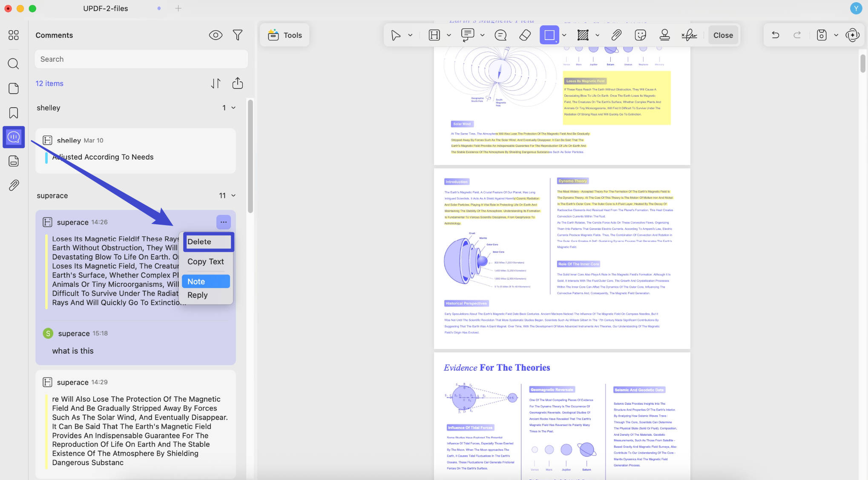The height and width of the screenshot is (480, 868).
Task: Click the three-dot comment options button
Action: pos(224,222)
